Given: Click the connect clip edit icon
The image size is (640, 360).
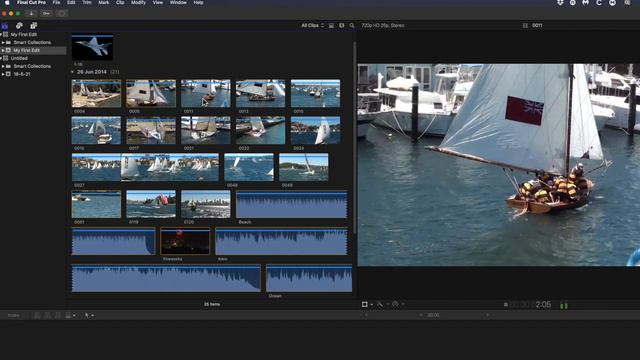Looking at the screenshot, I should [37, 315].
